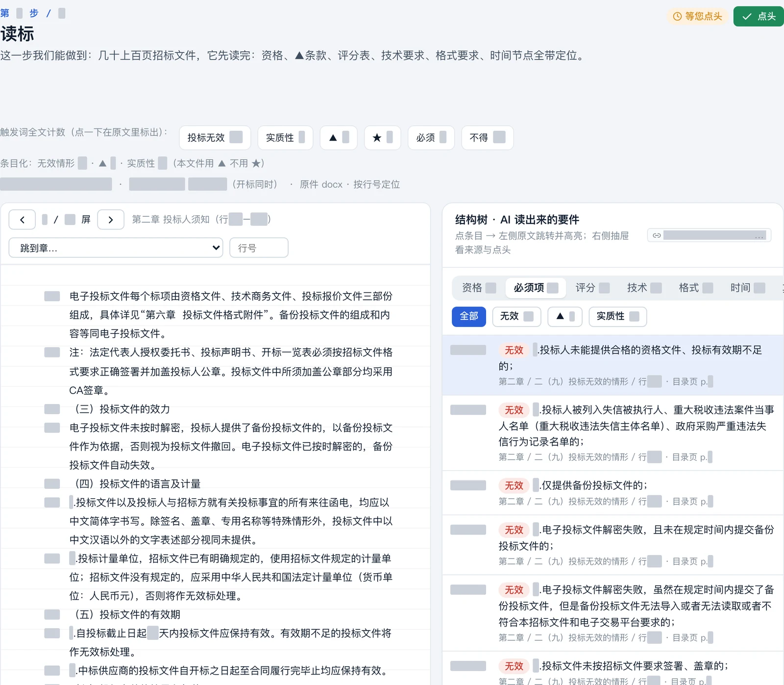This screenshot has width=784, height=685.
Task: Click the link icon in structure tree header
Action: pyautogui.click(x=657, y=236)
